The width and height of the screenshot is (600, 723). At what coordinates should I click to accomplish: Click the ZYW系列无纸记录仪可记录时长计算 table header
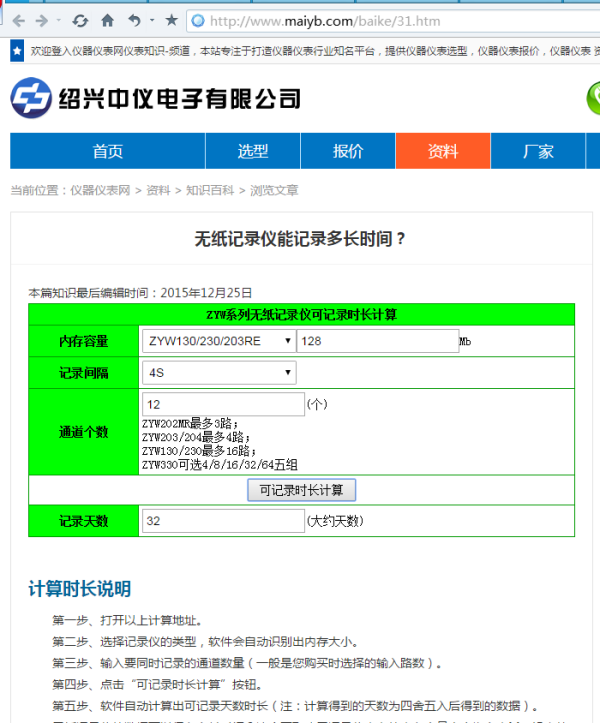click(x=302, y=314)
